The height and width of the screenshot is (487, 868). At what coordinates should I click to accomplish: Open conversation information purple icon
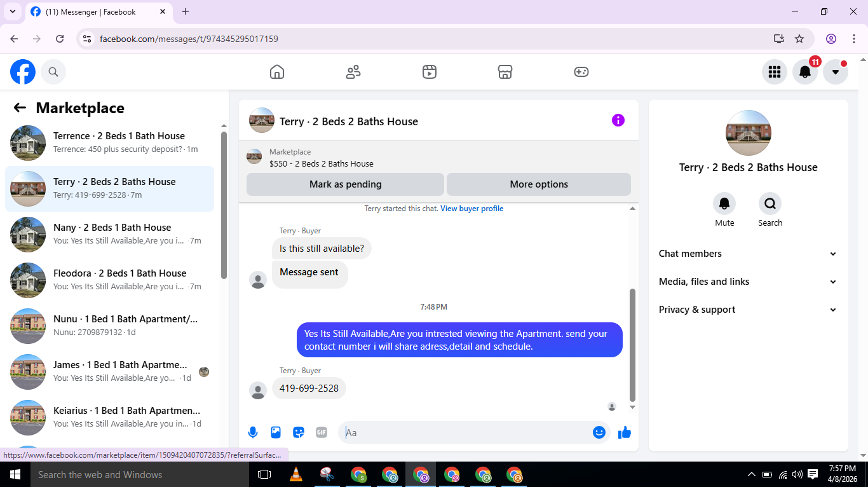pos(618,120)
